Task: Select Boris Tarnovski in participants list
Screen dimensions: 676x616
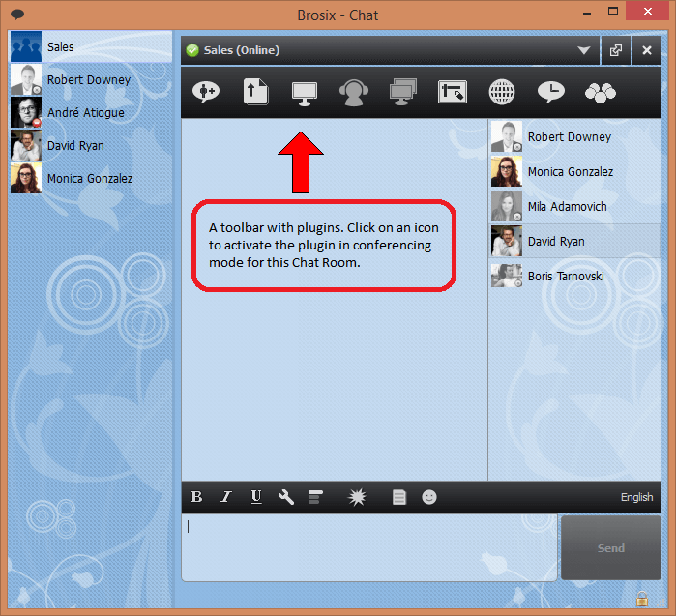Action: pos(575,276)
